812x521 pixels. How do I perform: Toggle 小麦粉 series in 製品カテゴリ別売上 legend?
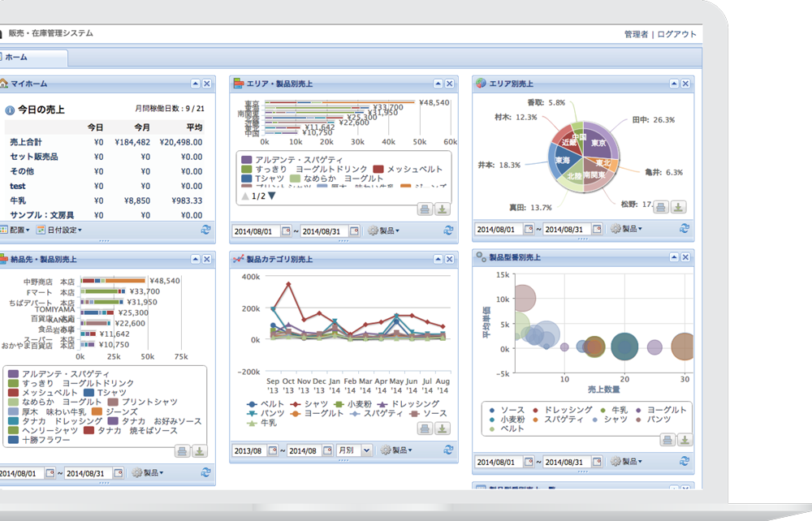pos(352,404)
